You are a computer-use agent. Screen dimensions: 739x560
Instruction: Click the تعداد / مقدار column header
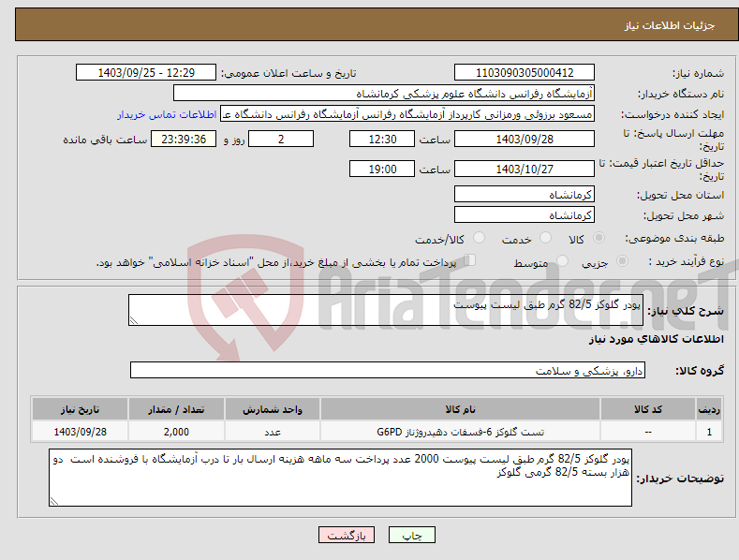(x=176, y=409)
